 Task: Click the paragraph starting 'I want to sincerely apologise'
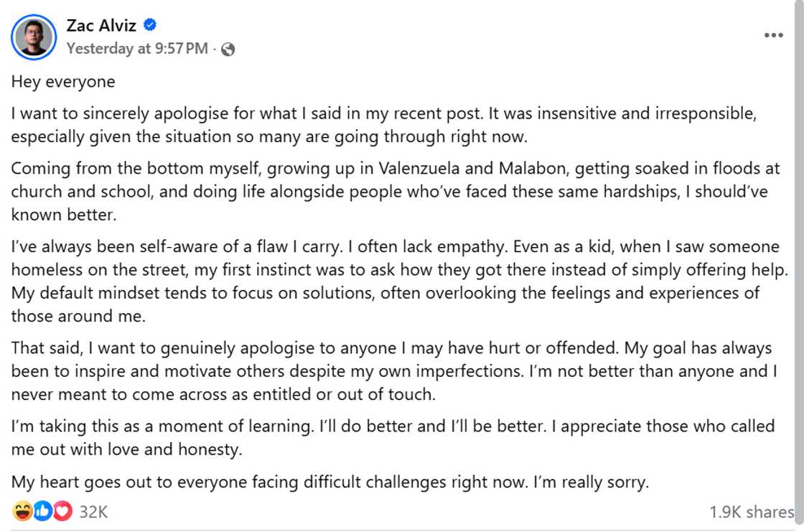coord(383,125)
